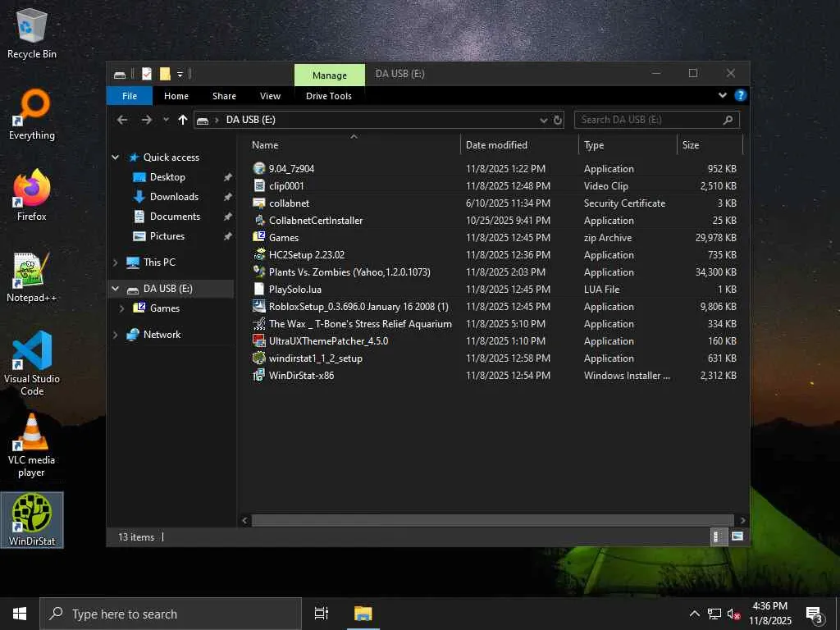Click the scrollbar right arrow in file list
840x630 pixels.
[x=742, y=520]
